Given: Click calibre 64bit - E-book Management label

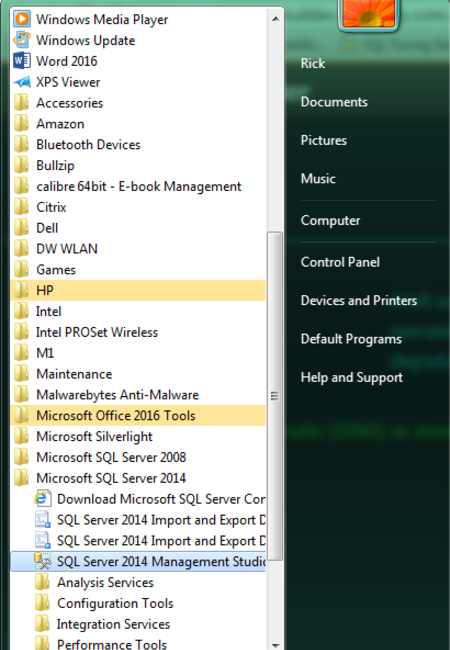Looking at the screenshot, I should point(139,187).
